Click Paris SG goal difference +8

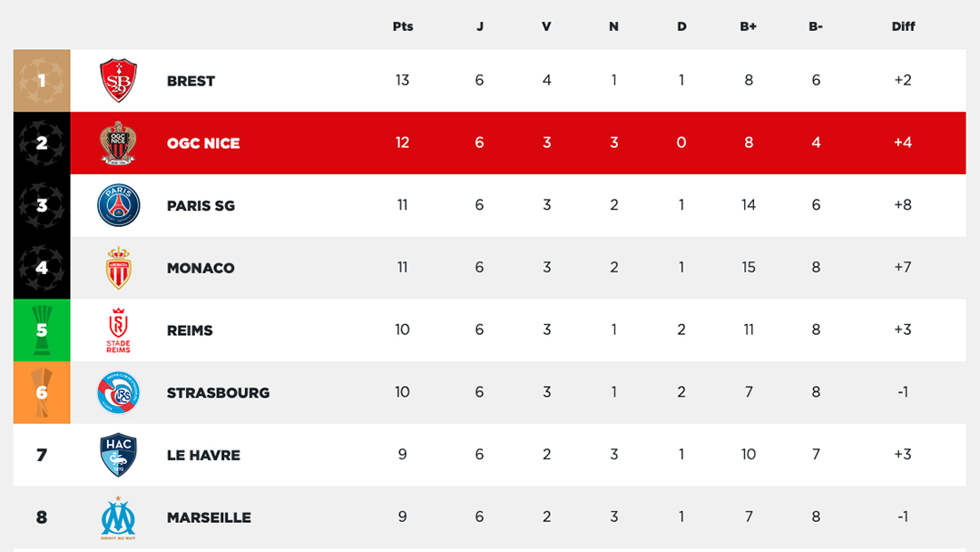pyautogui.click(x=903, y=205)
